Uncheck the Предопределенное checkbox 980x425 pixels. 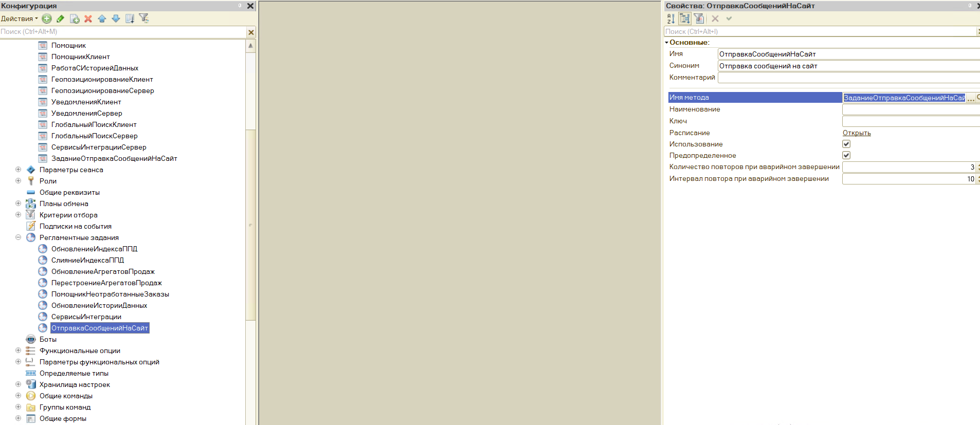846,155
